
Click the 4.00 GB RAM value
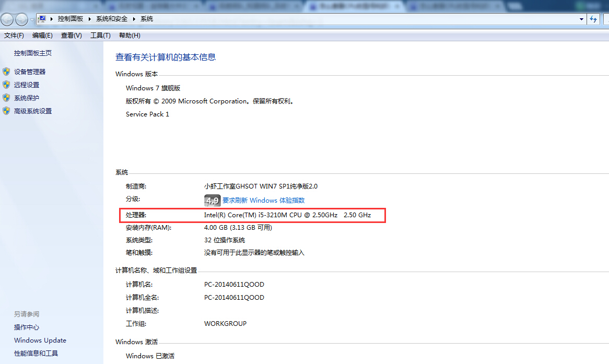coord(238,228)
